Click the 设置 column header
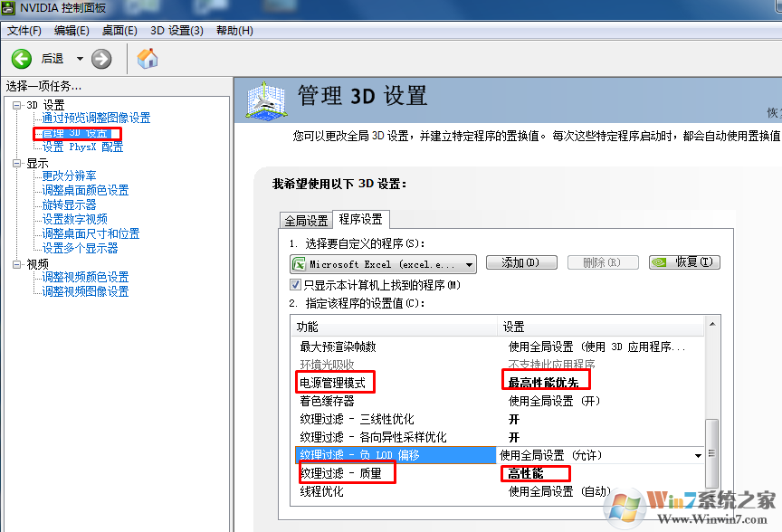Image resolution: width=782 pixels, height=532 pixels. coord(600,328)
